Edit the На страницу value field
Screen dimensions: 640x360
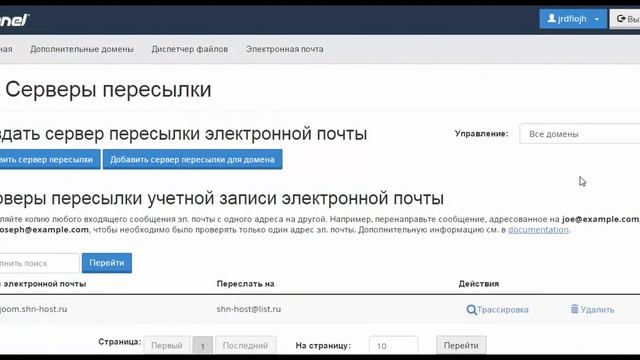tap(393, 346)
